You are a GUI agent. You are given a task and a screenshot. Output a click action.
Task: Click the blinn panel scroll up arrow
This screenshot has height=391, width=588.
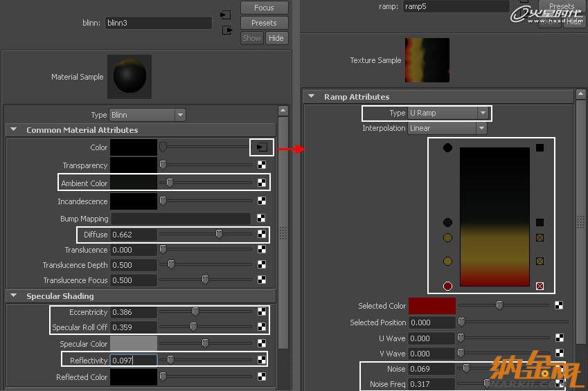click(283, 111)
